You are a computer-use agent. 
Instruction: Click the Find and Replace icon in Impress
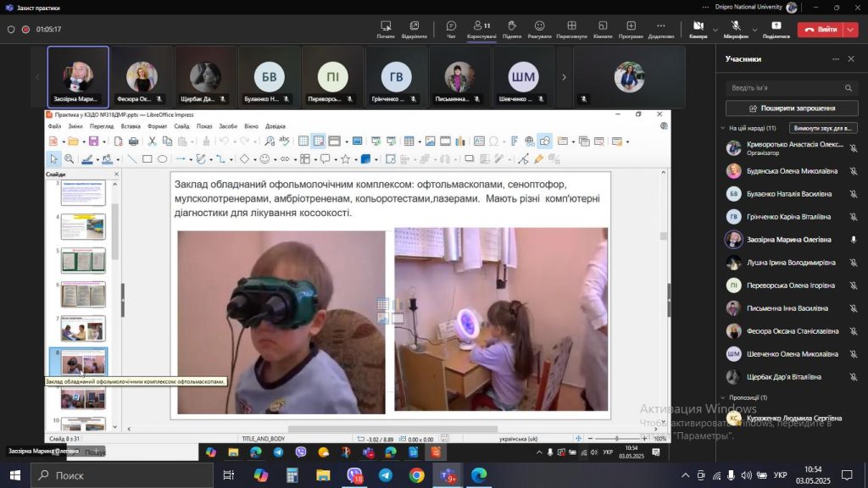[x=270, y=141]
